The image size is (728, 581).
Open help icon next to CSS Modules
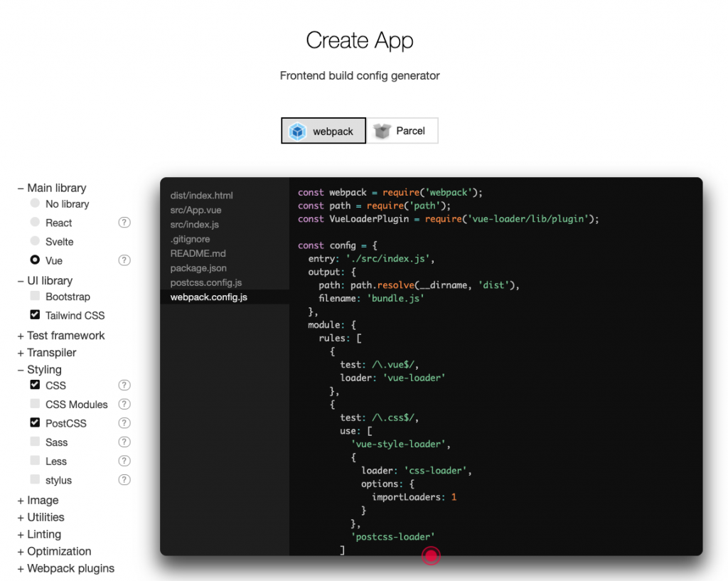pos(124,404)
